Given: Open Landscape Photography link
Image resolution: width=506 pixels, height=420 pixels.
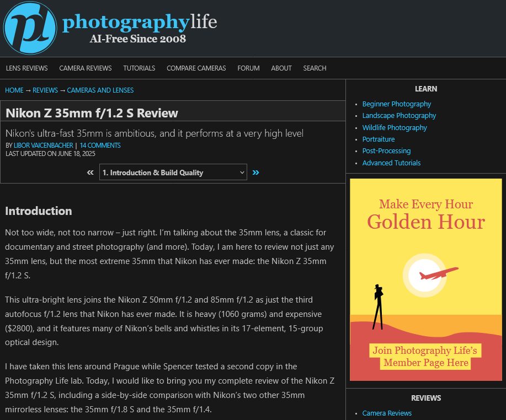Looking at the screenshot, I should pos(399,115).
